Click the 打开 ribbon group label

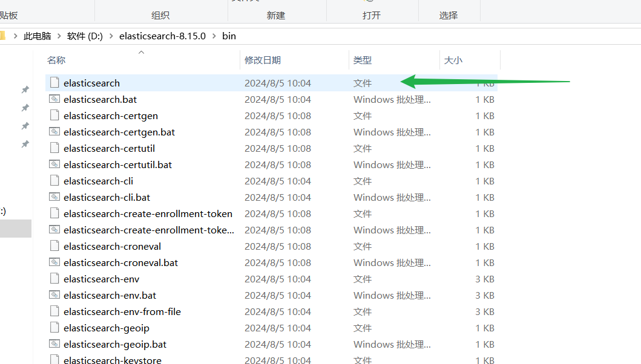pyautogui.click(x=372, y=16)
